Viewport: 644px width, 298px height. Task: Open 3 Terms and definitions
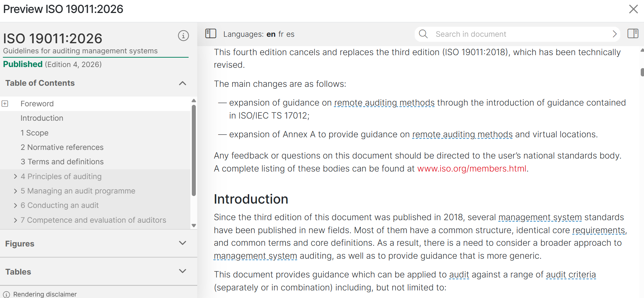(62, 162)
